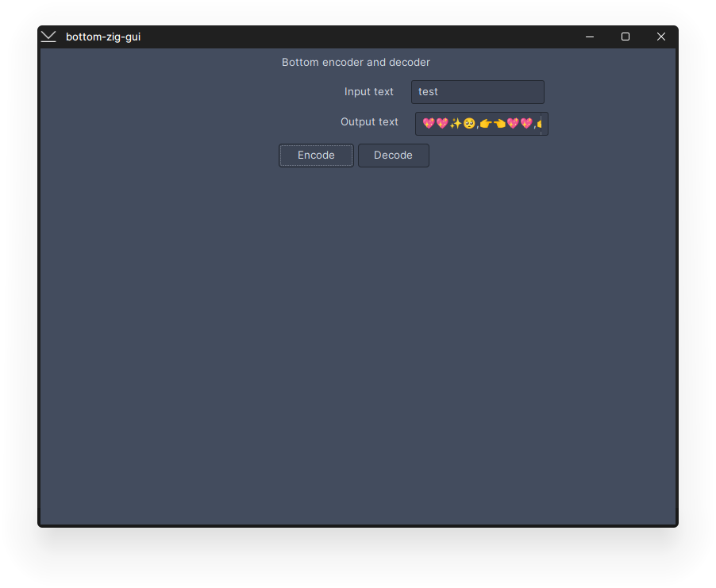
Task: Select the word test in the input field
Action: (428, 91)
